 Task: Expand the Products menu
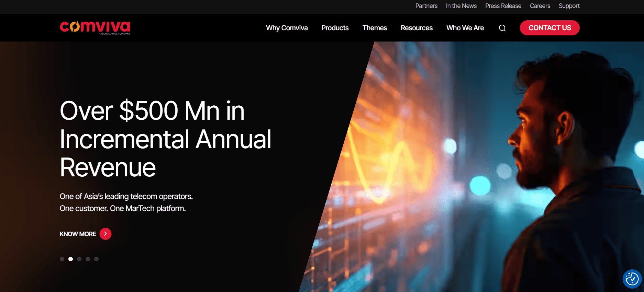pos(335,28)
